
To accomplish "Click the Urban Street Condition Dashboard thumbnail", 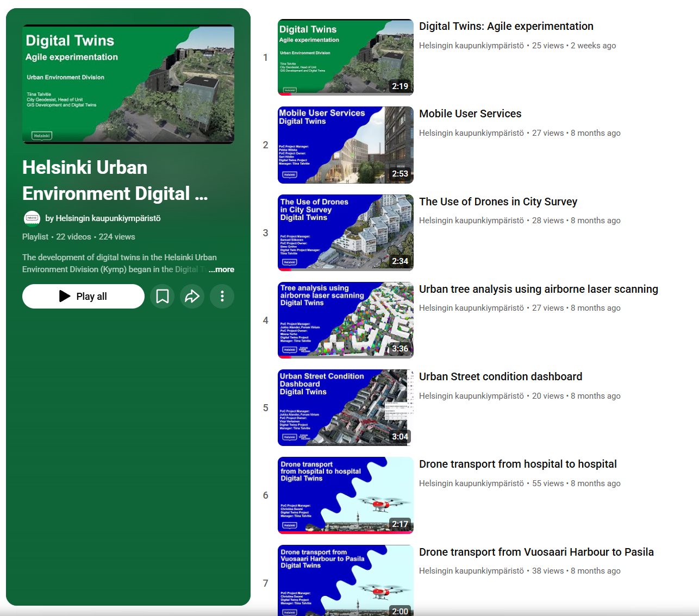I will [345, 407].
